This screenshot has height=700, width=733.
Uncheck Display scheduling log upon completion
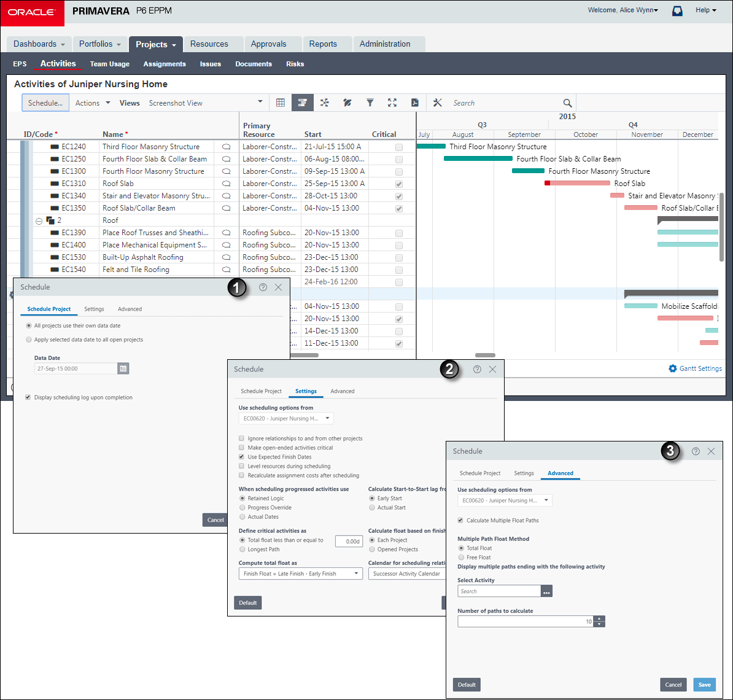pos(28,397)
